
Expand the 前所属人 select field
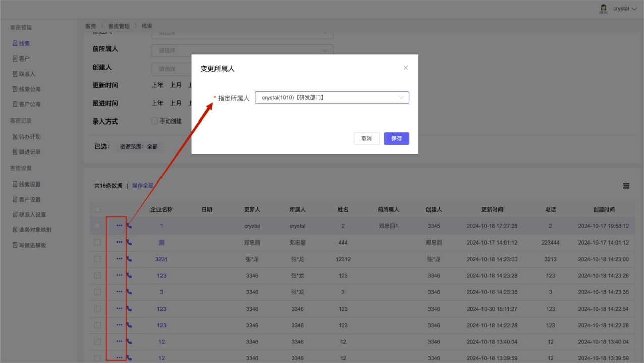[242, 50]
